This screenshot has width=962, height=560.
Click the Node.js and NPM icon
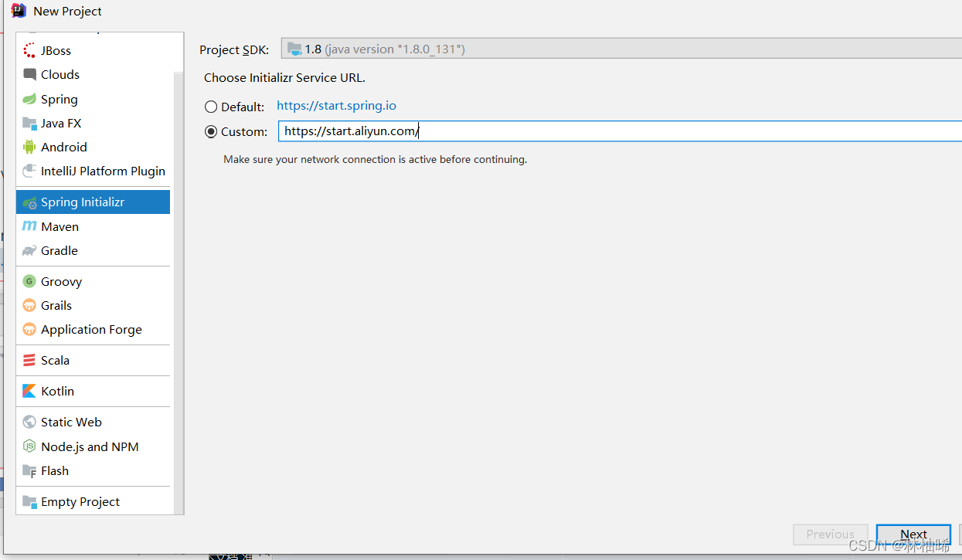pyautogui.click(x=29, y=446)
